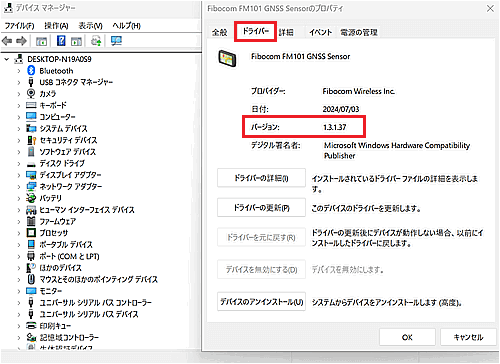Click the Help question-mark toolbar icon
This screenshot has height=364, width=500.
(x=61, y=41)
